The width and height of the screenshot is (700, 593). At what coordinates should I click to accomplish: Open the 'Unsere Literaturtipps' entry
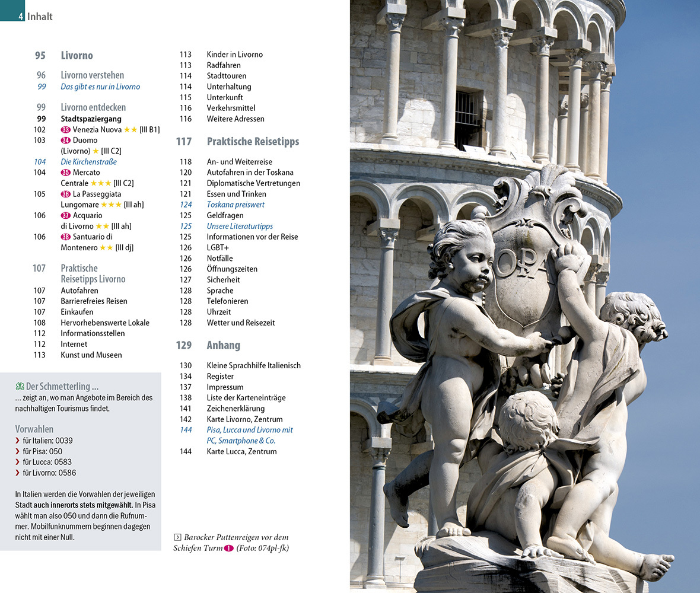click(240, 226)
